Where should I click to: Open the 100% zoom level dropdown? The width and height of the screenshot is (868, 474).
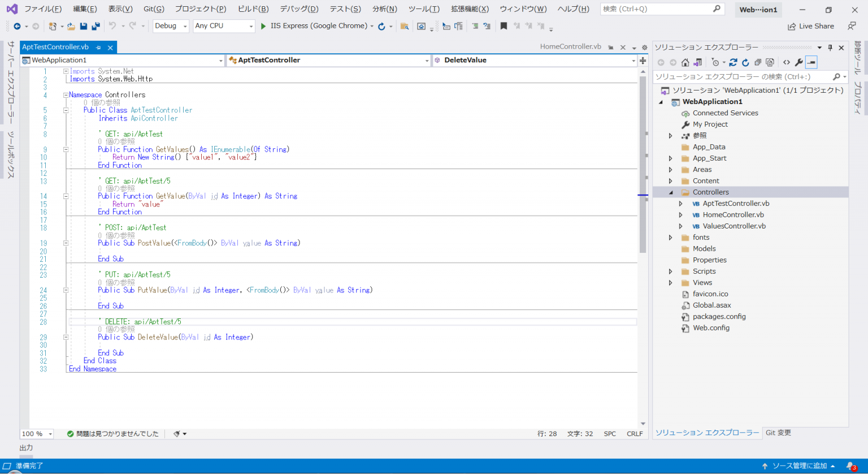coord(36,433)
